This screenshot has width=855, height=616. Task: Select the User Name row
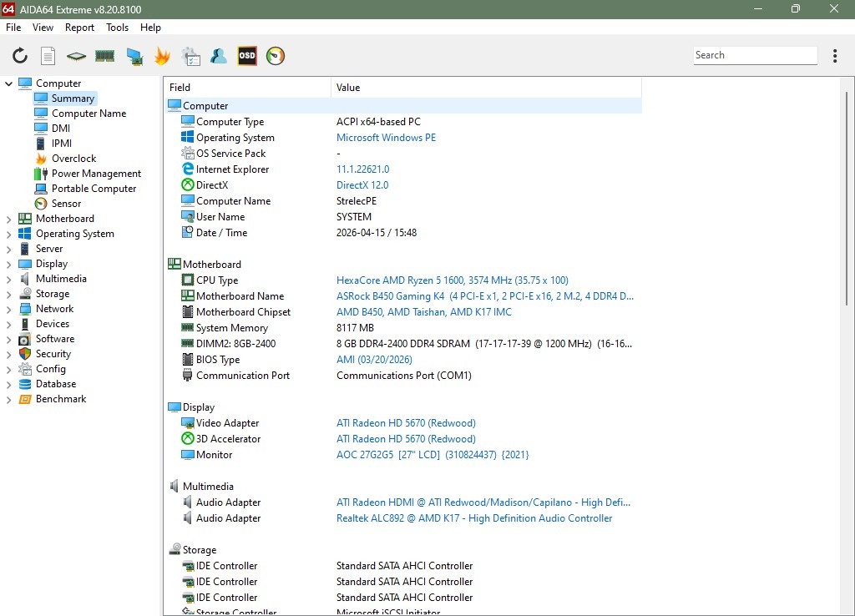[403, 216]
